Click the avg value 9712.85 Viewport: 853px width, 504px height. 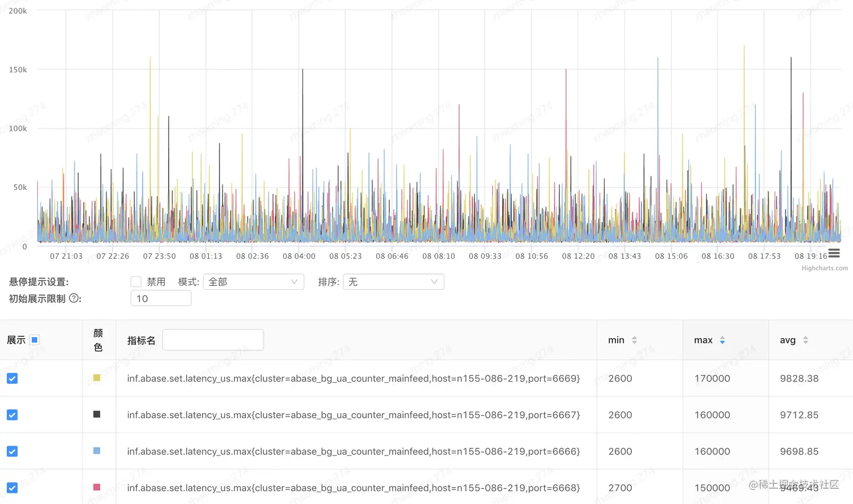pos(799,415)
